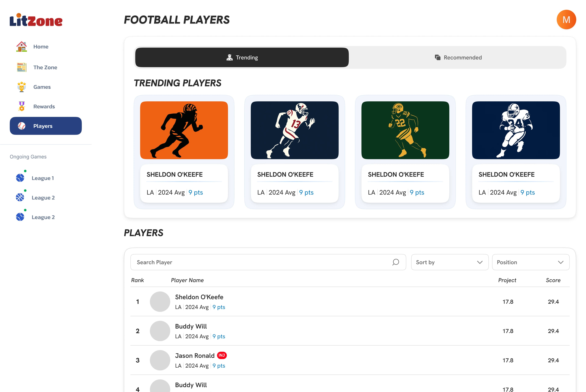Click the Rewards medal icon
586x392 pixels.
(x=22, y=106)
